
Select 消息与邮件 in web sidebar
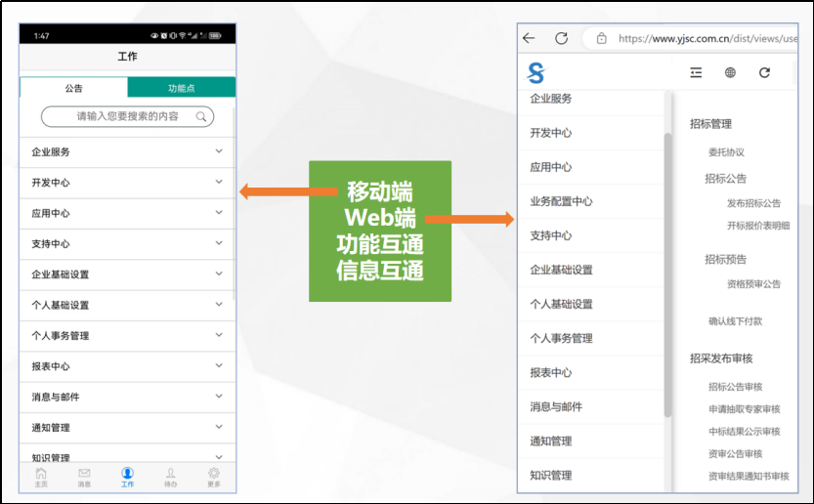tap(556, 407)
